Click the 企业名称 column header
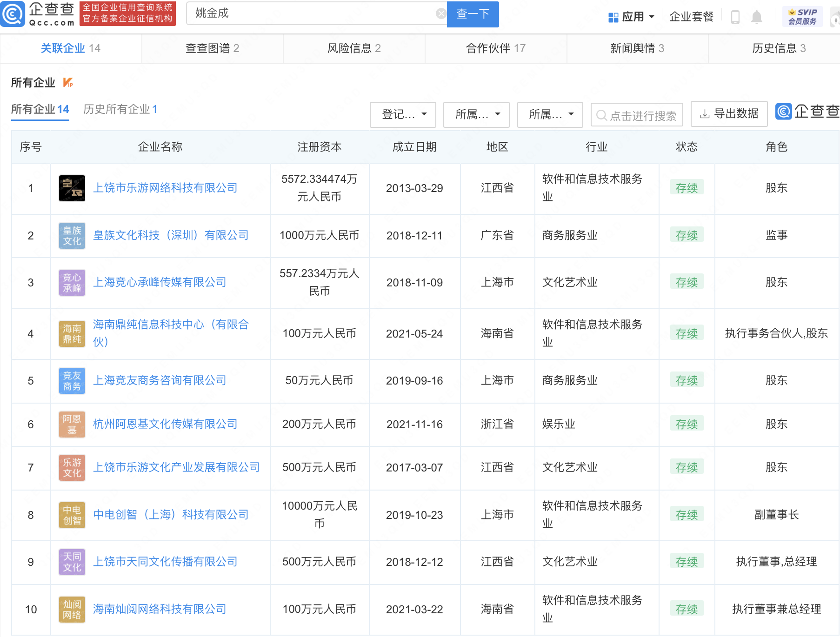 (x=160, y=147)
